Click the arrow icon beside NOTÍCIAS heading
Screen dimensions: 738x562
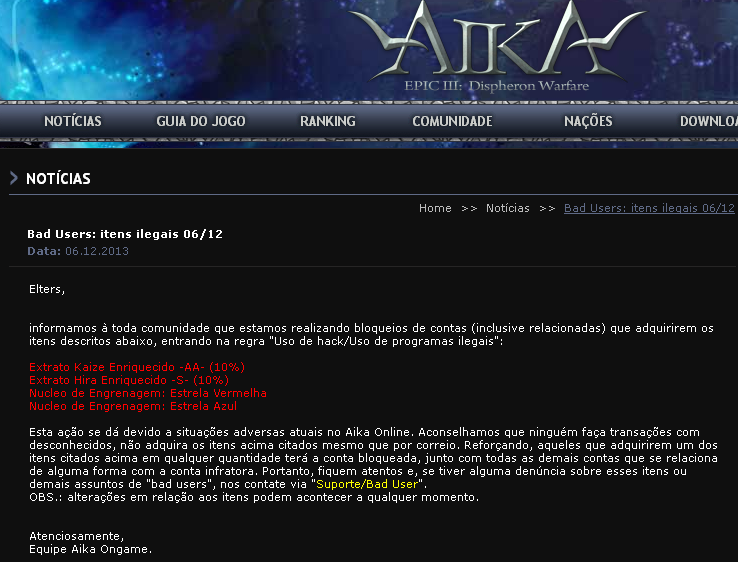coord(14,178)
